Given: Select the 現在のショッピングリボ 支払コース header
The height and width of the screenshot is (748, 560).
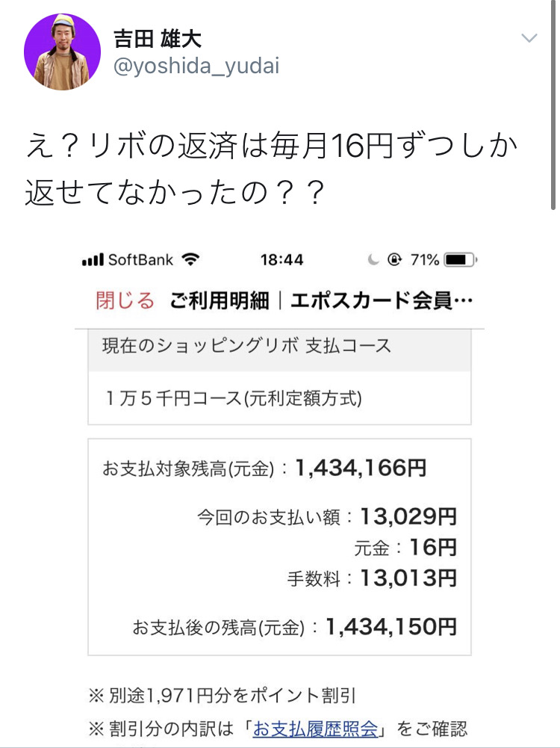Looking at the screenshot, I should [246, 347].
